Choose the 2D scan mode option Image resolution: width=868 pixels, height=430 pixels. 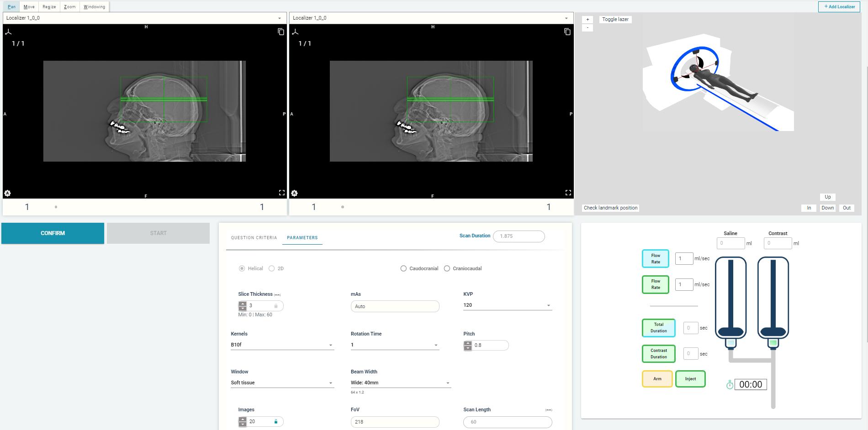271,268
